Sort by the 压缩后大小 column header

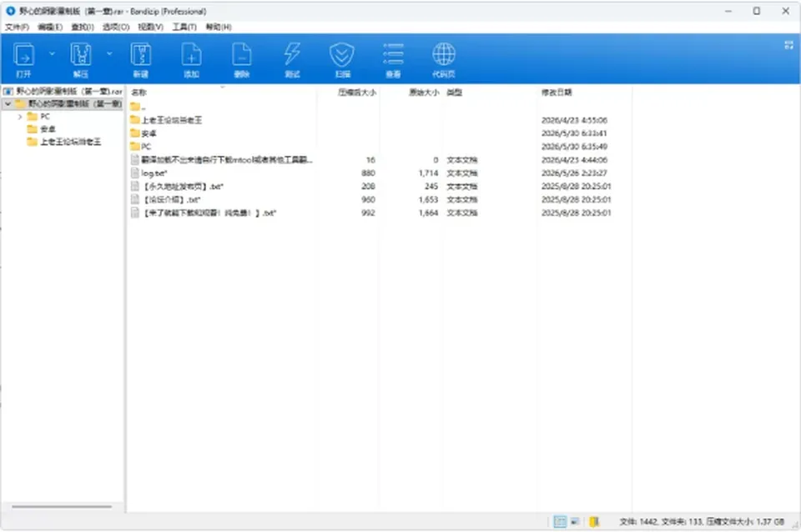pyautogui.click(x=357, y=93)
